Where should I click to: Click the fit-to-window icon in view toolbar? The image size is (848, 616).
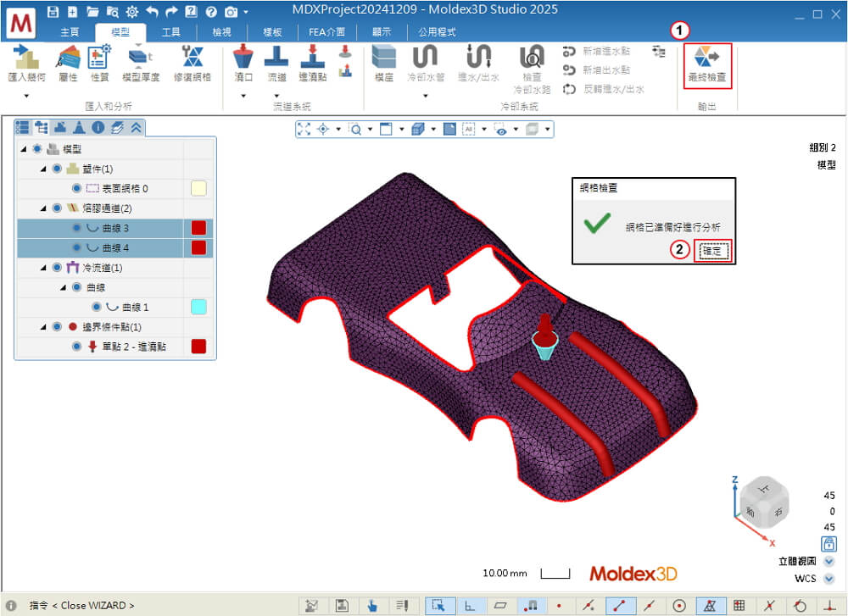304,129
